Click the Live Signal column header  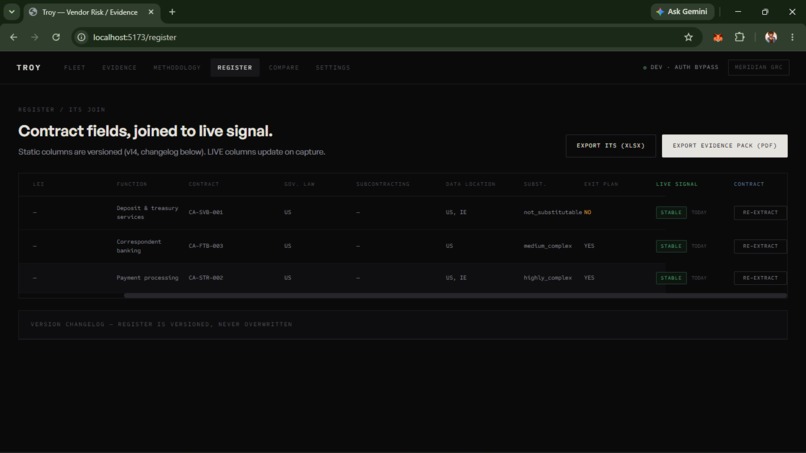[x=676, y=184]
